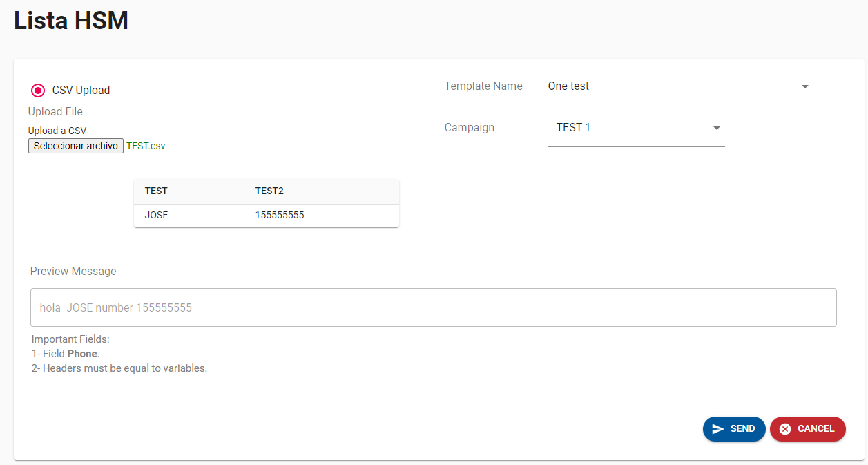Click the Template Name field label
Image resolution: width=868 pixels, height=465 pixels.
click(x=483, y=86)
